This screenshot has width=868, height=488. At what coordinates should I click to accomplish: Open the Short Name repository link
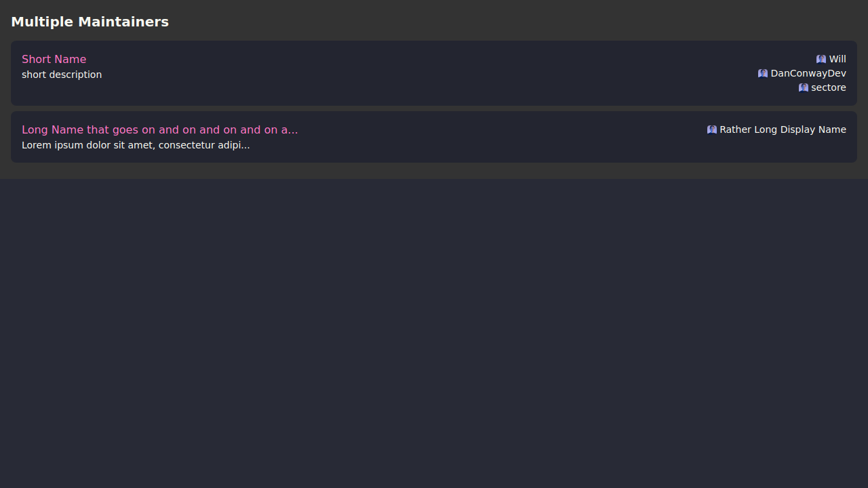coord(54,59)
